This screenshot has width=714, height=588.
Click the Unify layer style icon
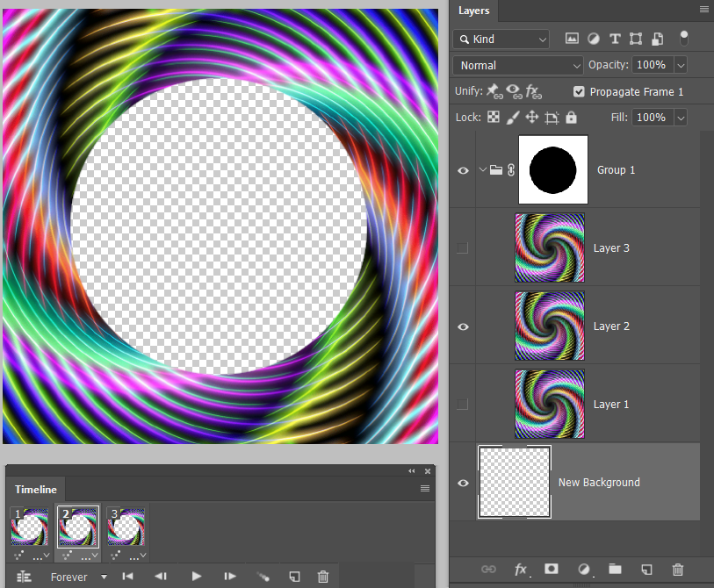[x=534, y=91]
